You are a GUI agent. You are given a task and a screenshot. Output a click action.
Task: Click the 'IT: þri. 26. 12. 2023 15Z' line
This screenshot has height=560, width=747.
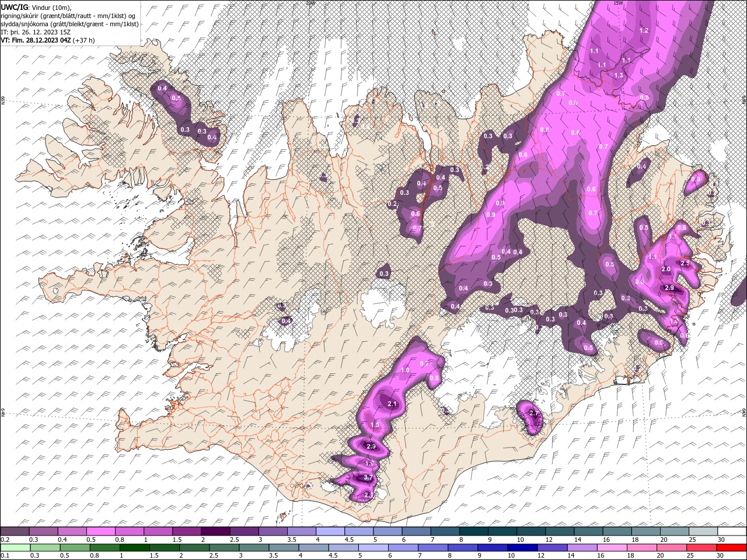coord(36,32)
